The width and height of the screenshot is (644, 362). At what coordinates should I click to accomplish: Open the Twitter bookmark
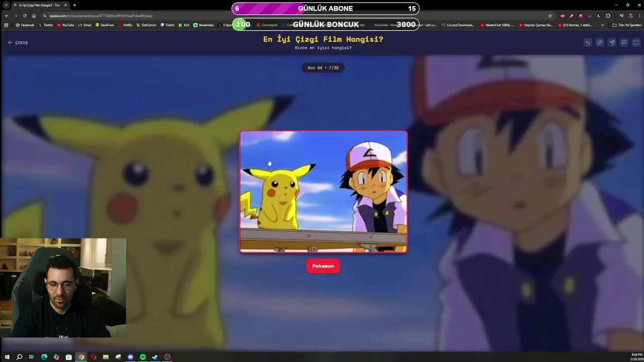pyautogui.click(x=46, y=25)
